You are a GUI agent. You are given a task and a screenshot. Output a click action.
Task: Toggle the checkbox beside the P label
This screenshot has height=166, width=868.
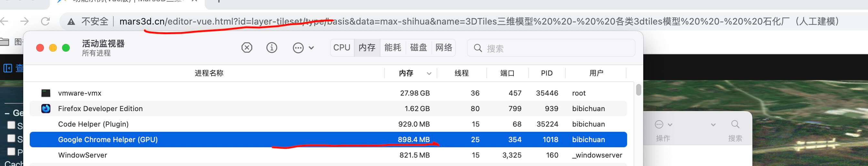[x=11, y=151]
